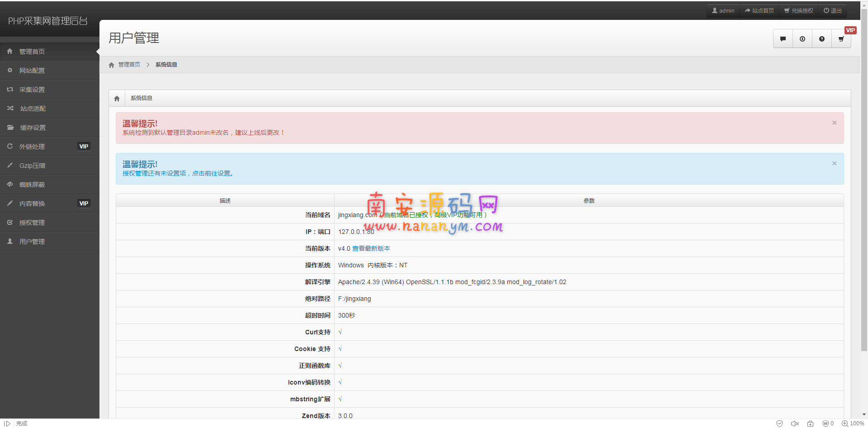Click the download update toolbar icon

pyautogui.click(x=802, y=39)
